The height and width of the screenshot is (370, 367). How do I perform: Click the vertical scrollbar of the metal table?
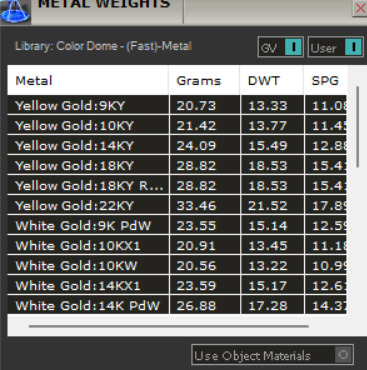point(358,127)
